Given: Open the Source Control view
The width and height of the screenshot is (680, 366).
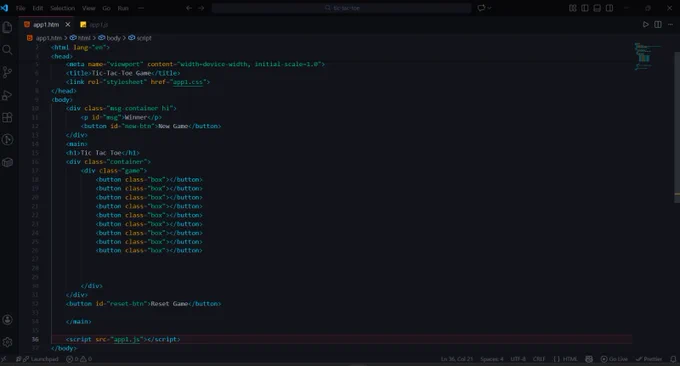Looking at the screenshot, I should [x=7, y=72].
